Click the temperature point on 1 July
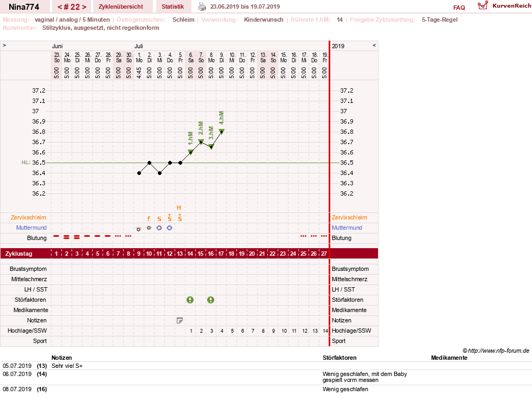 [139, 173]
